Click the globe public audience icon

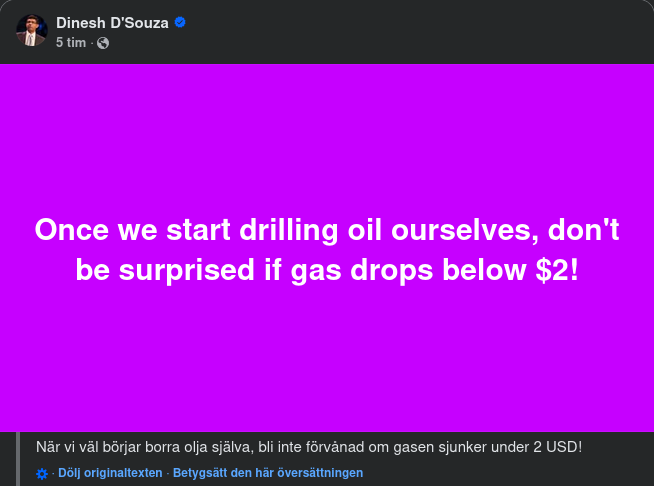coord(103,43)
